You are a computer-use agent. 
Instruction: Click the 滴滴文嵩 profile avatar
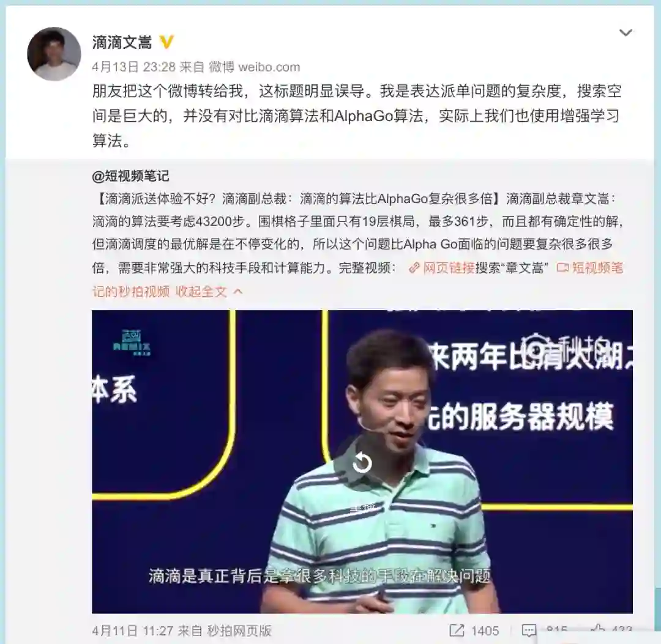tap(54, 54)
